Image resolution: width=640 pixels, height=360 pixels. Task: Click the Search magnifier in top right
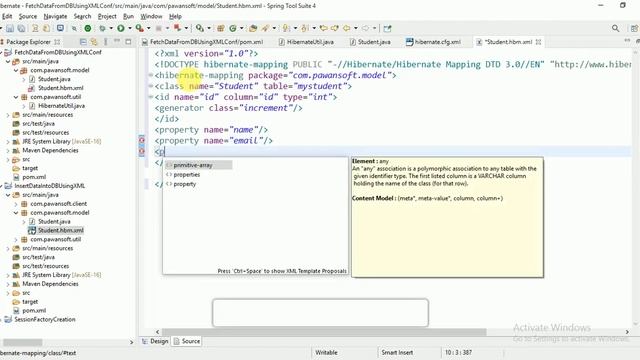click(616, 28)
